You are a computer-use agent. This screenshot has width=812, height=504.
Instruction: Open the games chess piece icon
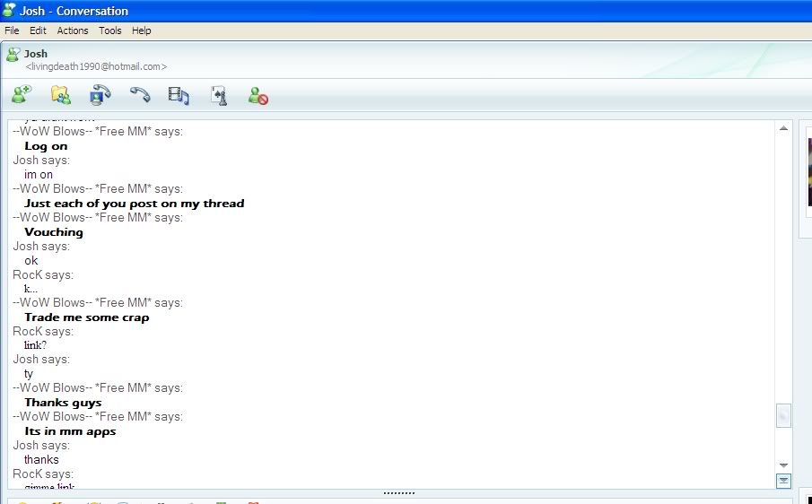[219, 96]
